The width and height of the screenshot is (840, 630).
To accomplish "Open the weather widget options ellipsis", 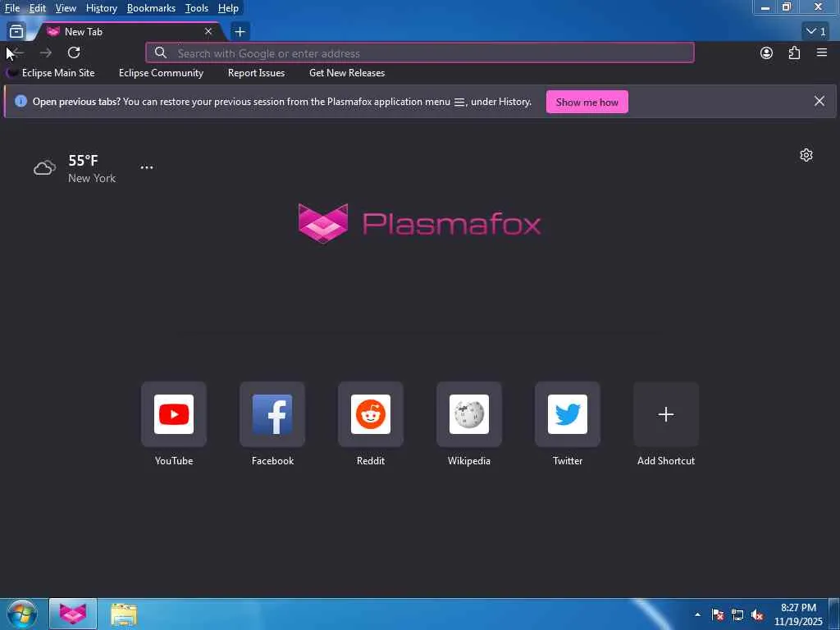I will 147,167.
